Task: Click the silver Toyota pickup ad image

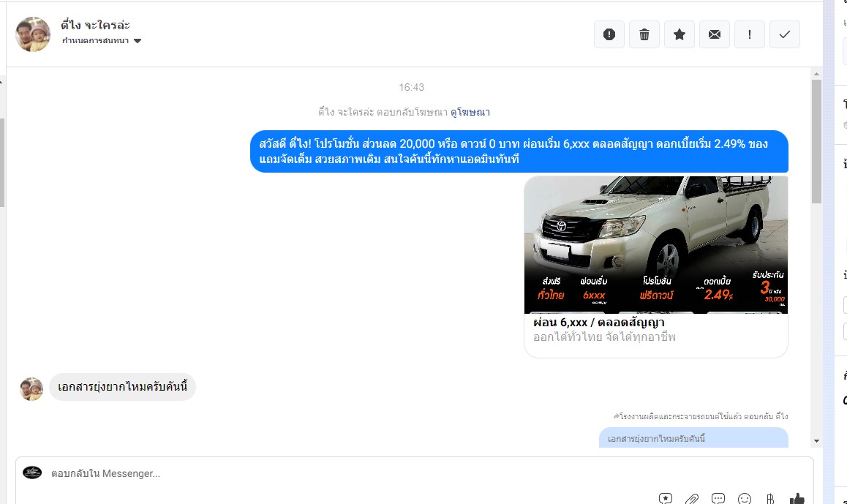Action: coord(656,244)
